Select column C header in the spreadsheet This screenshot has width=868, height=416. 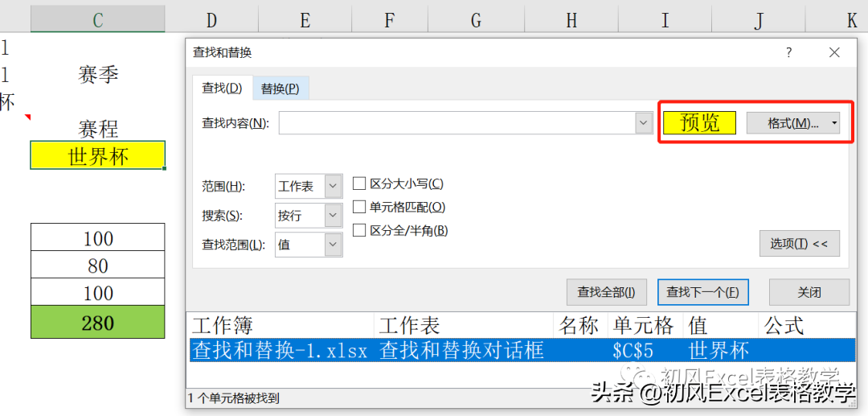pos(98,20)
